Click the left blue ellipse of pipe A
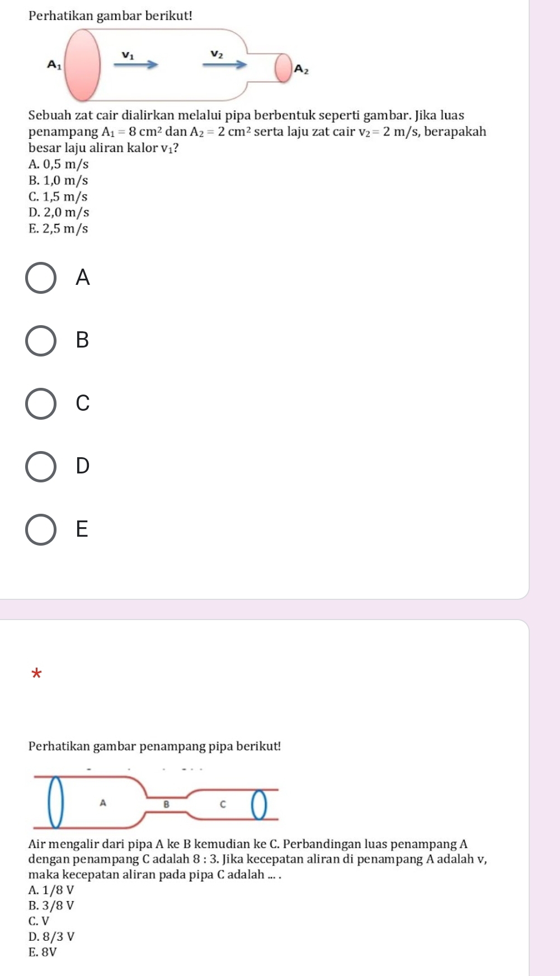The height and width of the screenshot is (976, 560). coord(55,802)
